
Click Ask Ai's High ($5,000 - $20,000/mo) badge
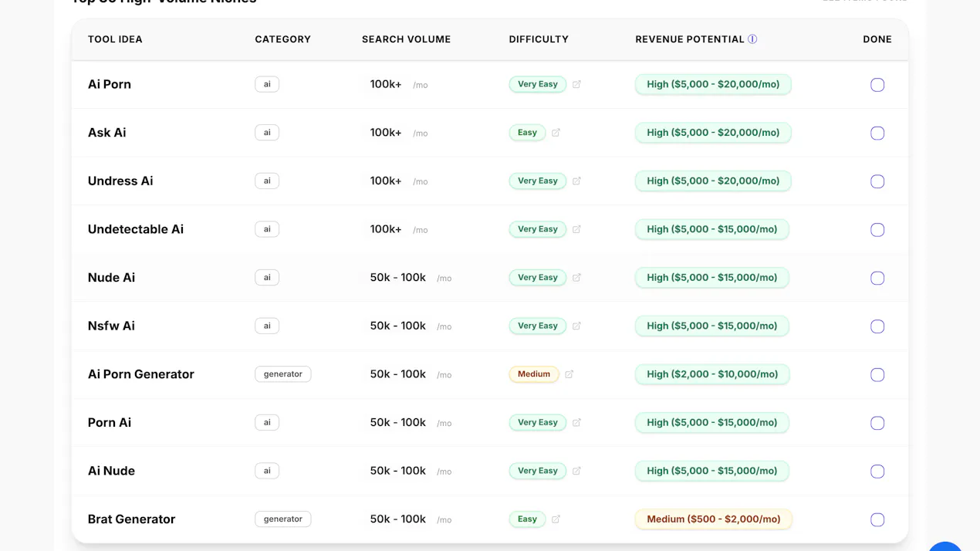[x=713, y=133]
